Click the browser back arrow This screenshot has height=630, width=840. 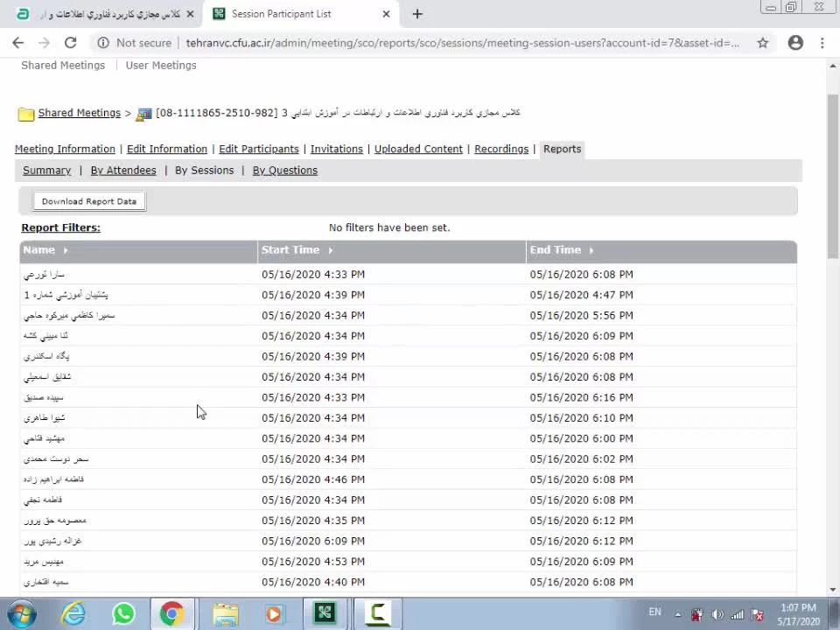tap(18, 42)
